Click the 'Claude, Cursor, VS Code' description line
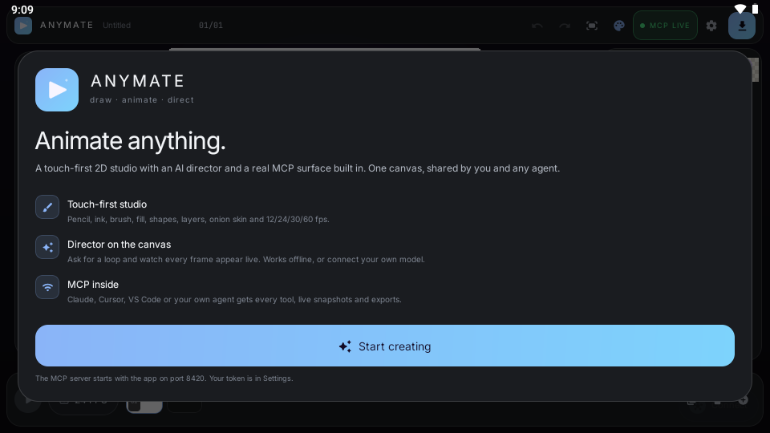 [234, 299]
